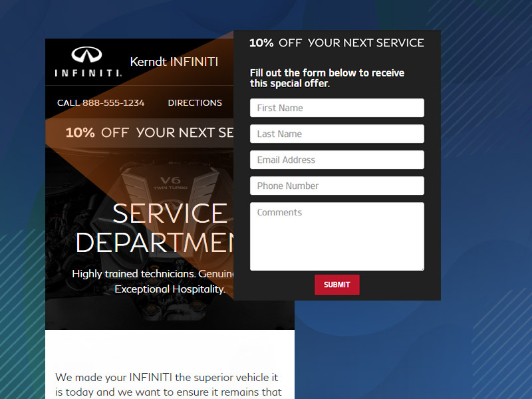Click the Comments box resize handle

point(422,269)
